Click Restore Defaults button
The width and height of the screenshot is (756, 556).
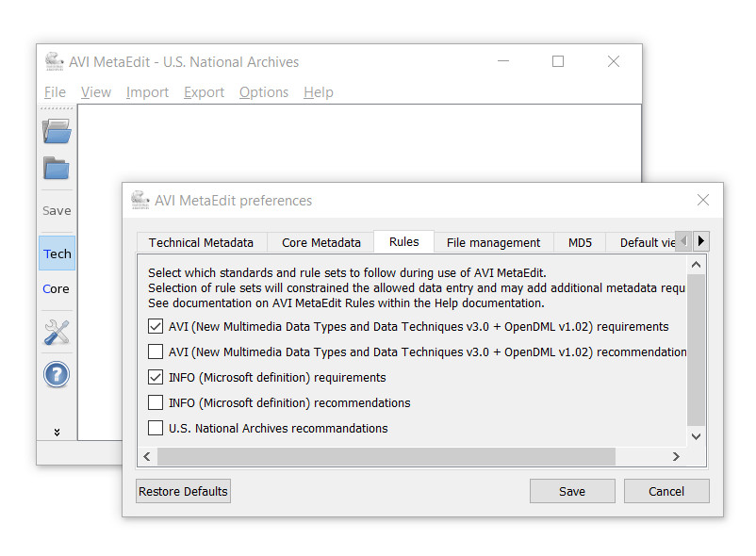[183, 491]
